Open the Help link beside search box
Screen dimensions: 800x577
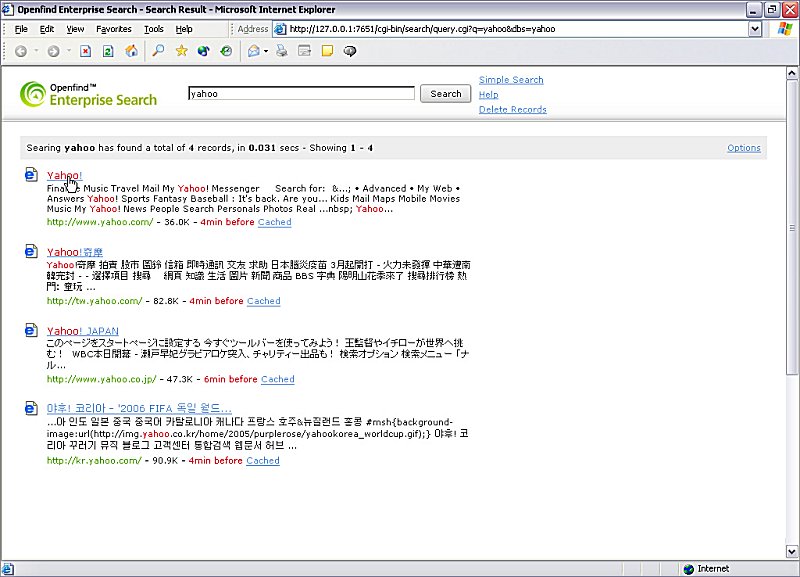[x=489, y=95]
